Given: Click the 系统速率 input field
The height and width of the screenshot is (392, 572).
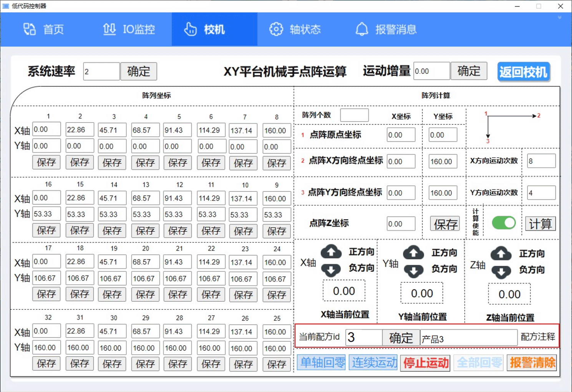Looking at the screenshot, I should (x=101, y=71).
